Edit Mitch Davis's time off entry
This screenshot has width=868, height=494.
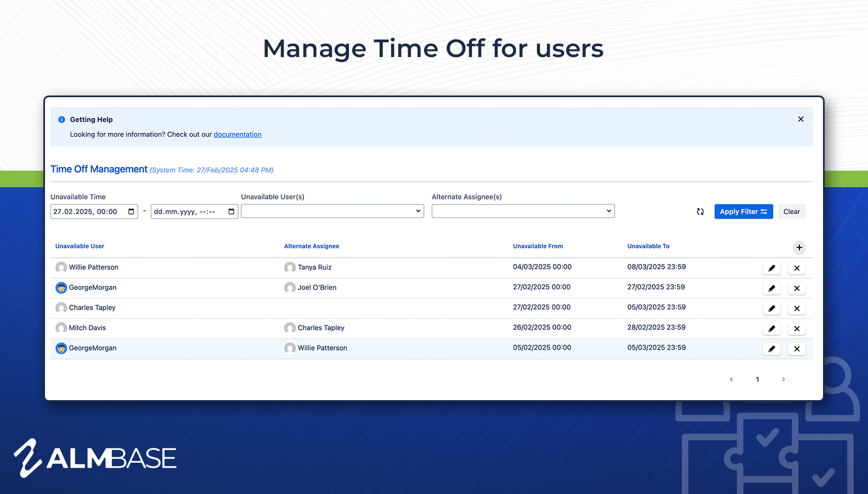point(771,329)
